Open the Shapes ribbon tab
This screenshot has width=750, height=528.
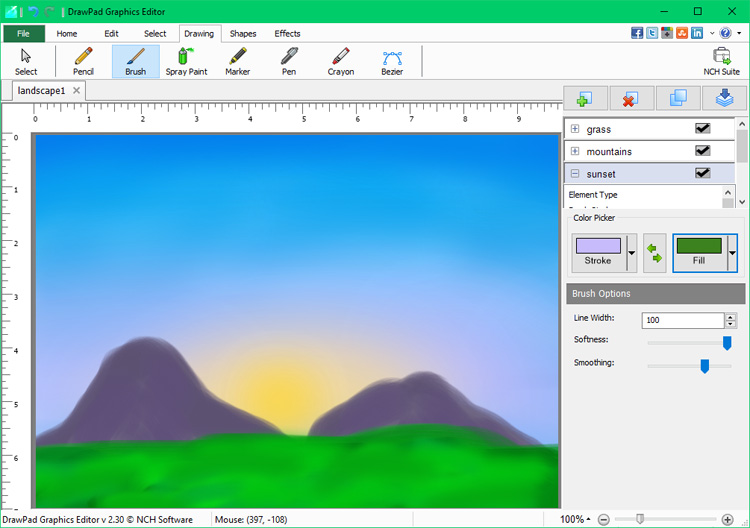243,33
